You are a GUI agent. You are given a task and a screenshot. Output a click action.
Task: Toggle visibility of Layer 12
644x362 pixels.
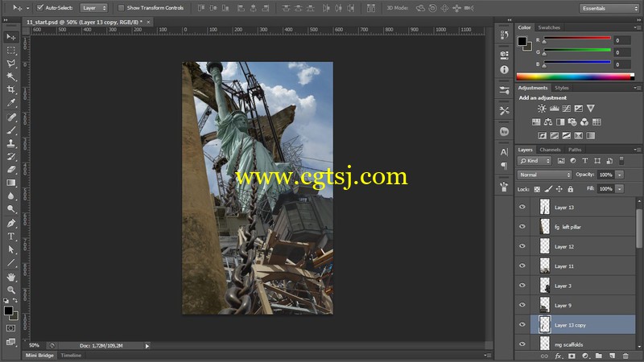522,247
